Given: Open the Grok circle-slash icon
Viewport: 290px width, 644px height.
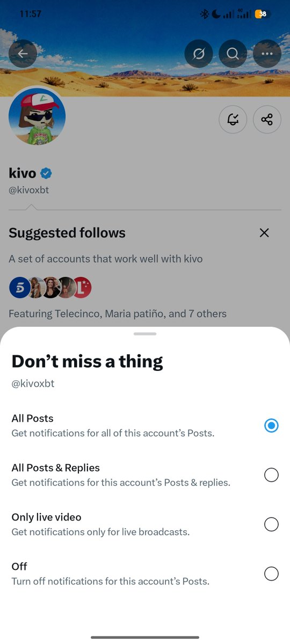Looking at the screenshot, I should click(x=199, y=54).
